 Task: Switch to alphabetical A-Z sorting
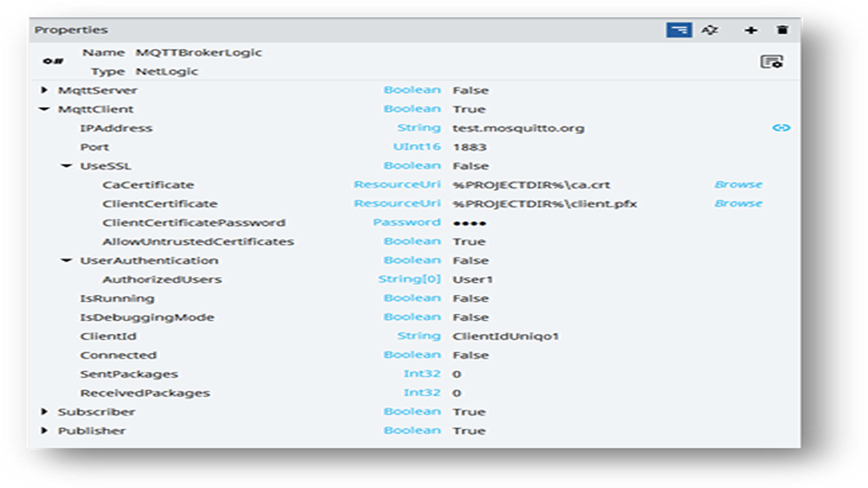pyautogui.click(x=710, y=30)
